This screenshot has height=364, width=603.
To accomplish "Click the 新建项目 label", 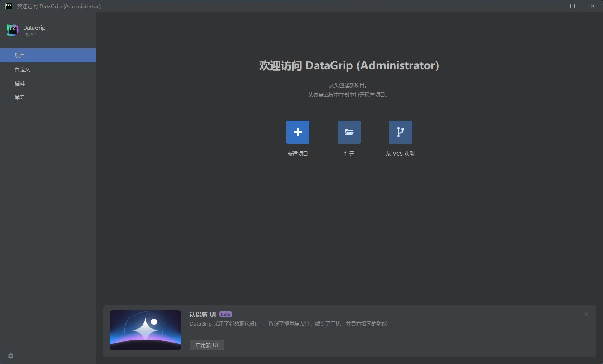I will 298,154.
